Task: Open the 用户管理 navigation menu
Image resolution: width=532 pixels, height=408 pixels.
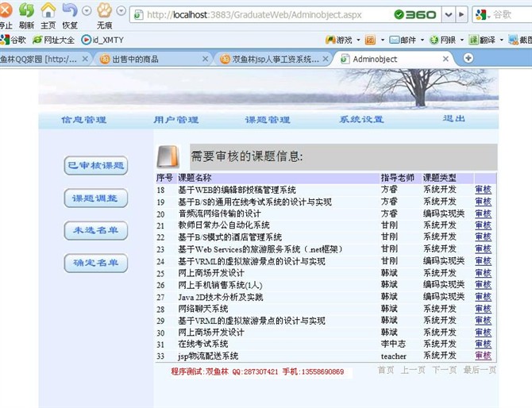Action: click(175, 120)
